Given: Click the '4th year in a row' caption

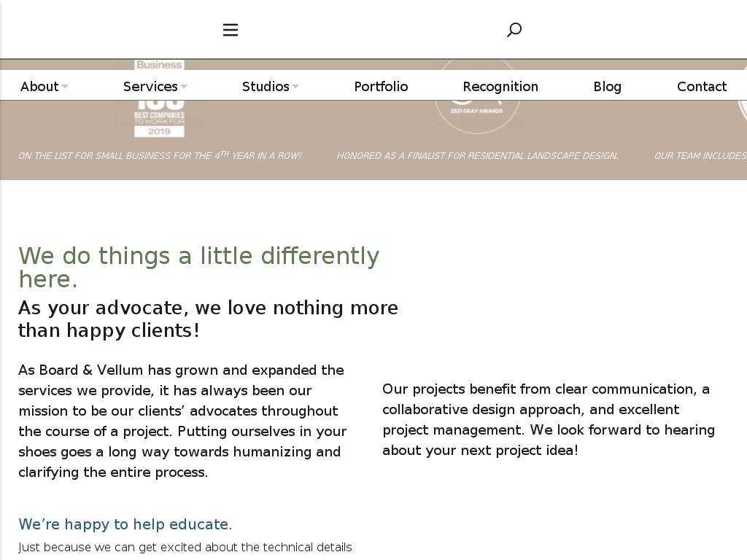Looking at the screenshot, I should (160, 155).
